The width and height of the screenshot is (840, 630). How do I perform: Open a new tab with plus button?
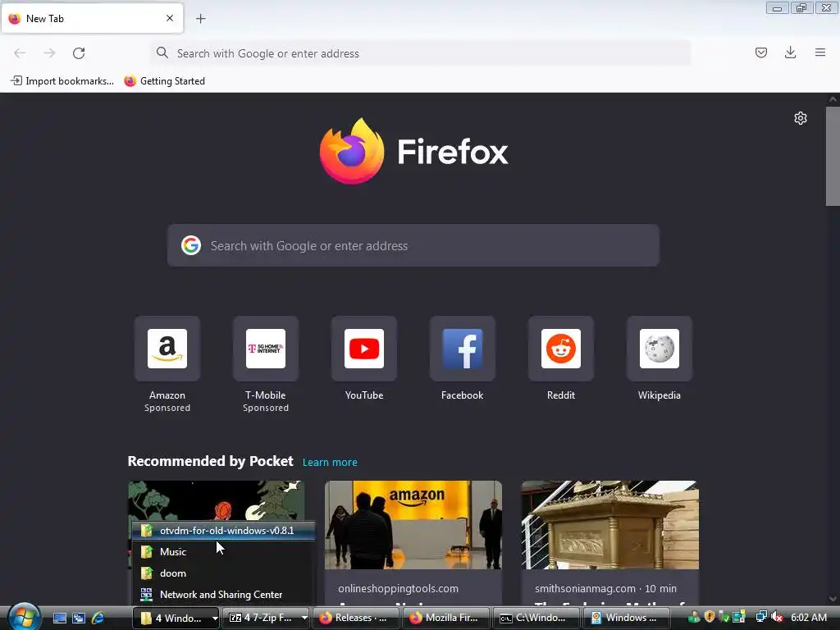click(x=200, y=19)
